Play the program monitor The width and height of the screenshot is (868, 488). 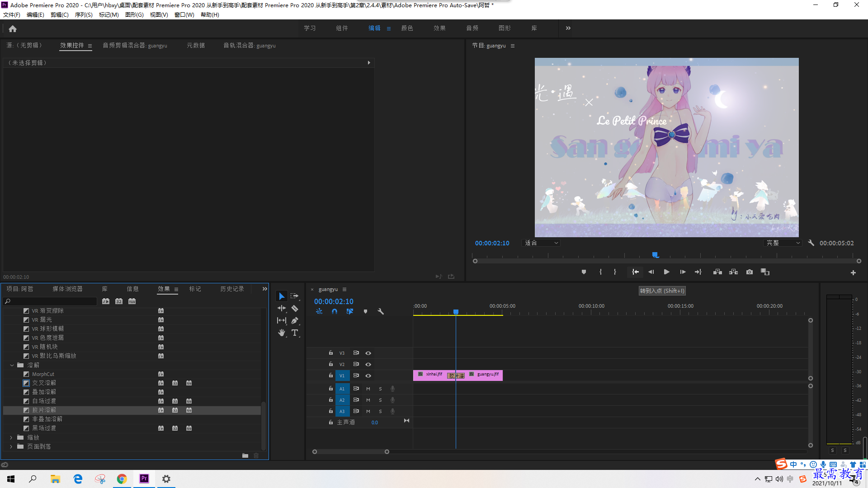click(x=666, y=272)
